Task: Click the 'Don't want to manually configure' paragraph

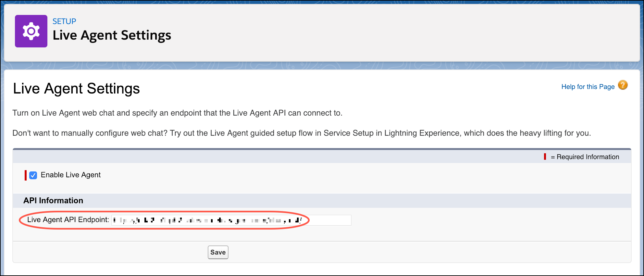Action: point(301,133)
